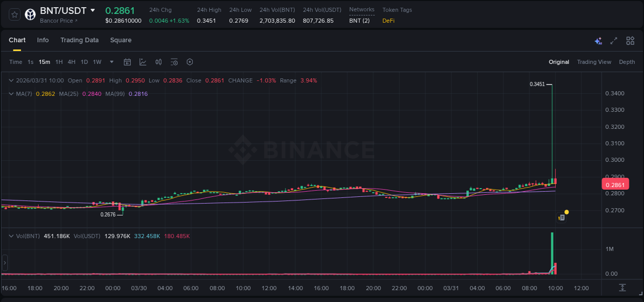The width and height of the screenshot is (644, 302).
Task: Collapse the volume panel legend chevron
Action: 11,236
